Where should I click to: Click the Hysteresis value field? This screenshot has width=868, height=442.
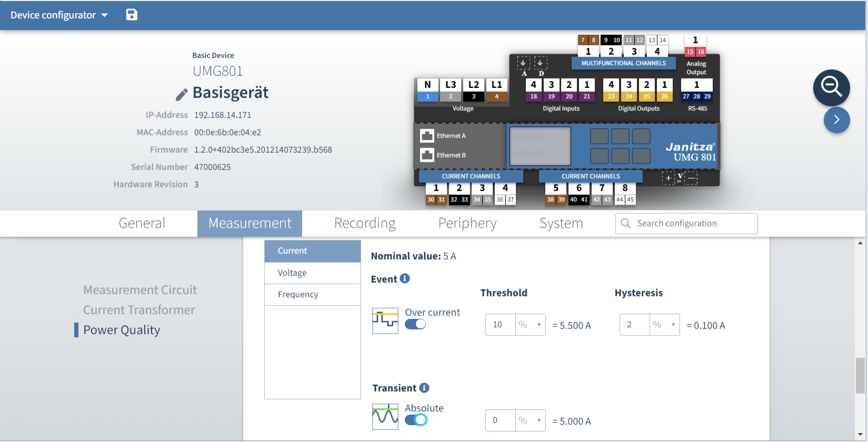(x=634, y=325)
